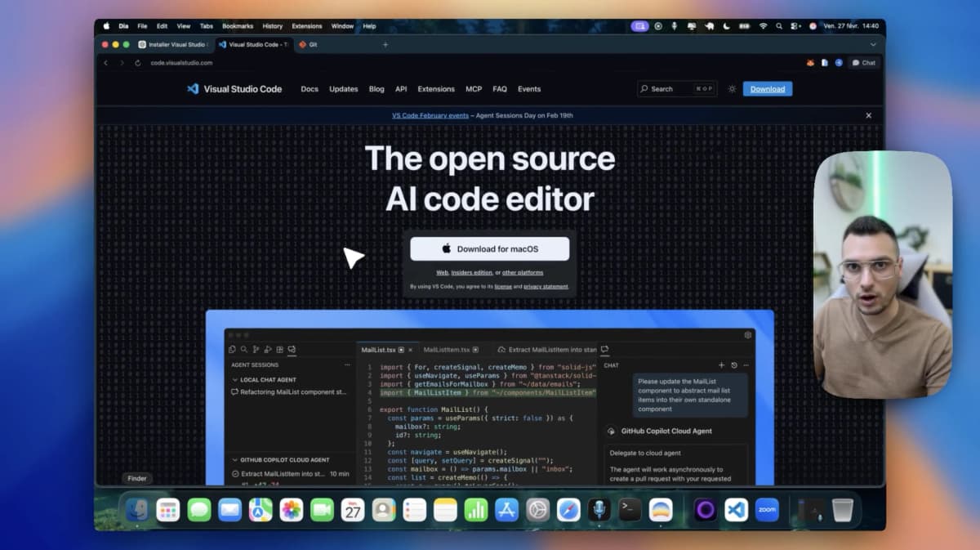
Task: Open the VS Code February events link
Action: point(430,116)
